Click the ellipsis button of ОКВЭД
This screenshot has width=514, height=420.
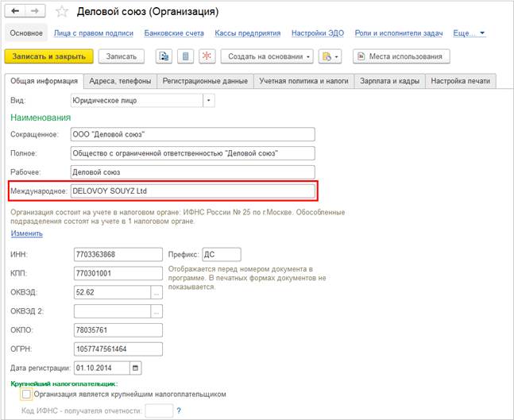[157, 292]
